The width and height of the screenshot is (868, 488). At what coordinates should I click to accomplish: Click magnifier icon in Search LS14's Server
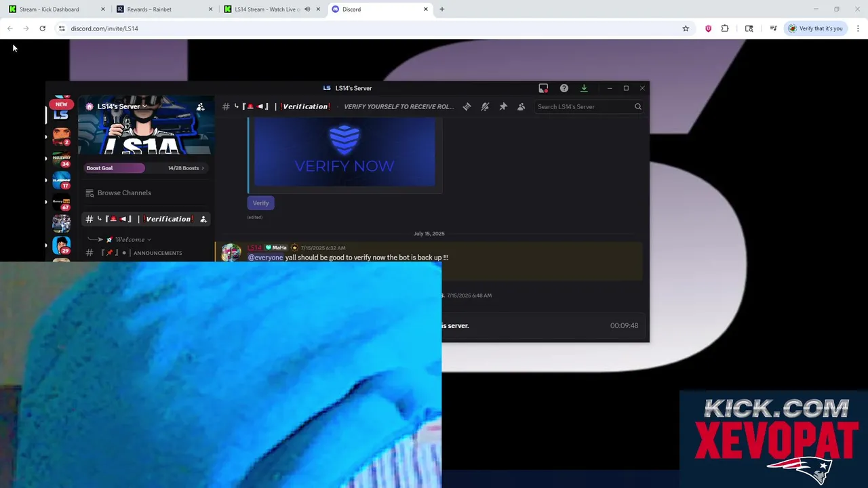[637, 106]
